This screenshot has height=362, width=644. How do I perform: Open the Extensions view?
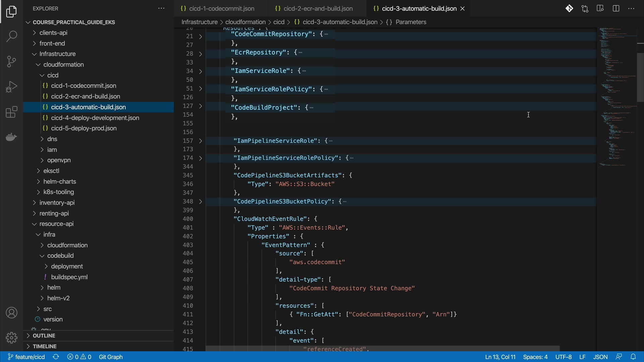click(x=11, y=112)
